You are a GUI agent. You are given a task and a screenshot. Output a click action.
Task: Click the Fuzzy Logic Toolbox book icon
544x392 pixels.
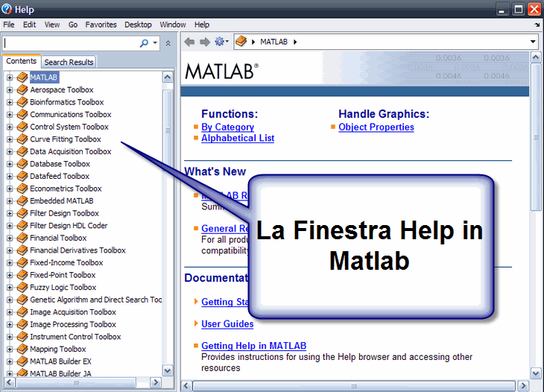[22, 287]
